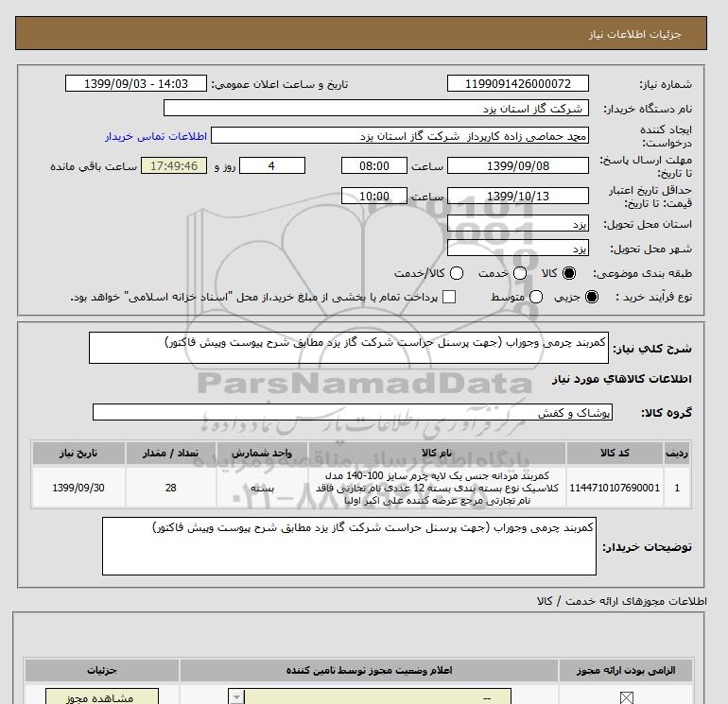Click the تعداد / مقدار column header

170,453
